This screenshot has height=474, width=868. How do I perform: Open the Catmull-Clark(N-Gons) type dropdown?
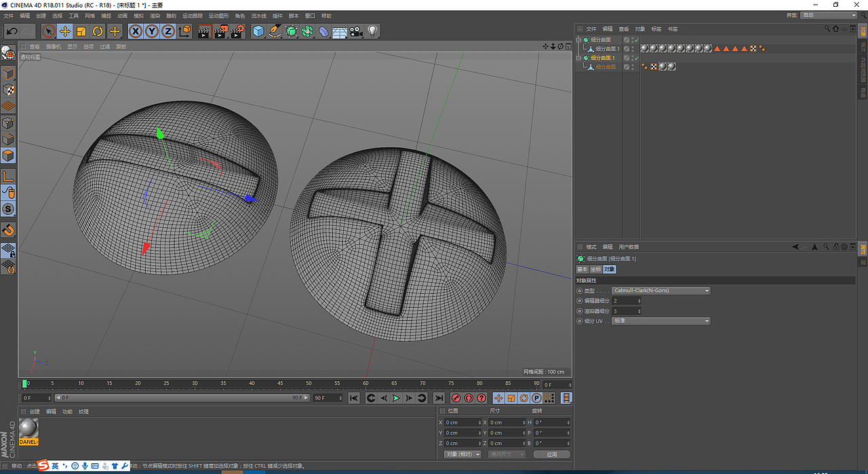[x=661, y=291]
